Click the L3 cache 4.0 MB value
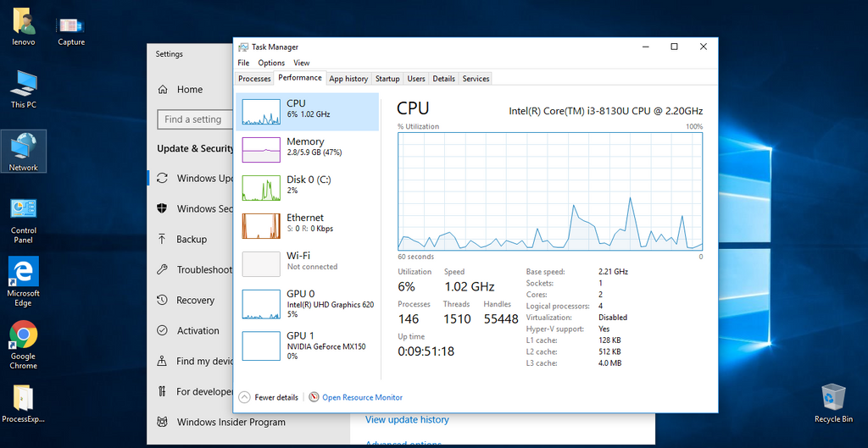Viewport: 868px width, 448px height. 609,363
